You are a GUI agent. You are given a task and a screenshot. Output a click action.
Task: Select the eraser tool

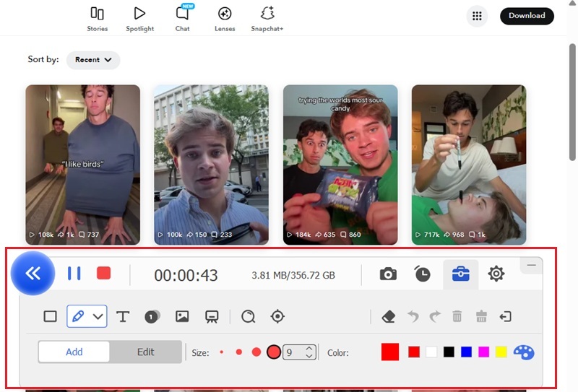click(x=389, y=316)
